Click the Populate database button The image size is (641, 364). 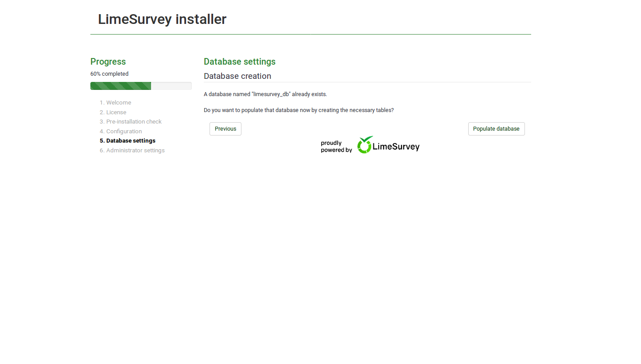(x=496, y=129)
